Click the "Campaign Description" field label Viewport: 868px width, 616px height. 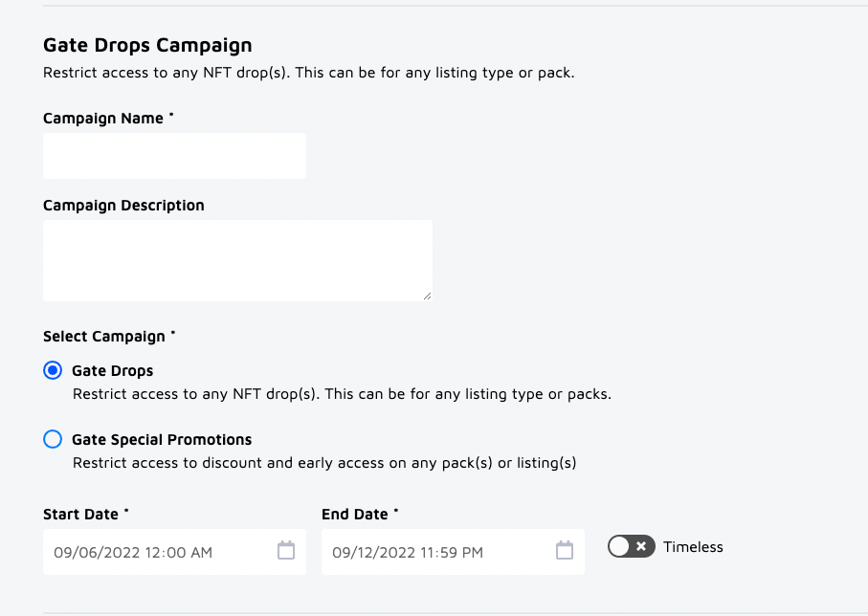(x=123, y=206)
